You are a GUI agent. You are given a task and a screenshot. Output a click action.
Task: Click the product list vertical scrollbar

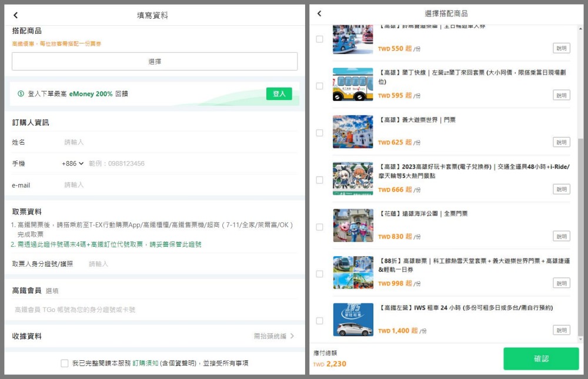(582, 235)
